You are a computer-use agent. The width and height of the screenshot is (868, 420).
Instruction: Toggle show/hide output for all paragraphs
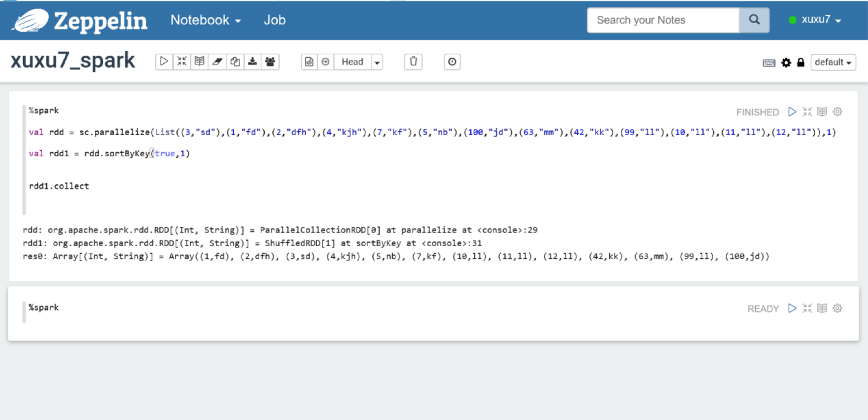pyautogui.click(x=199, y=62)
